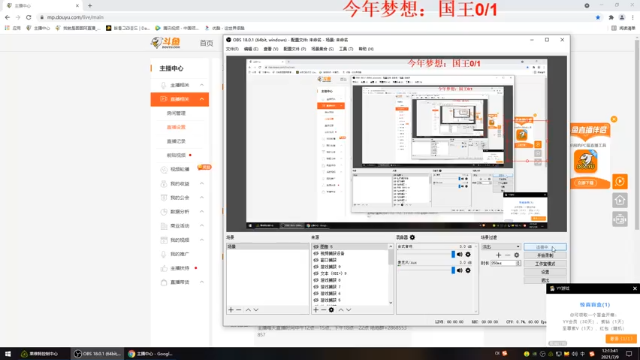
Task: Expand the 数据分析 sidebar section chevron
Action: pyautogui.click(x=202, y=211)
